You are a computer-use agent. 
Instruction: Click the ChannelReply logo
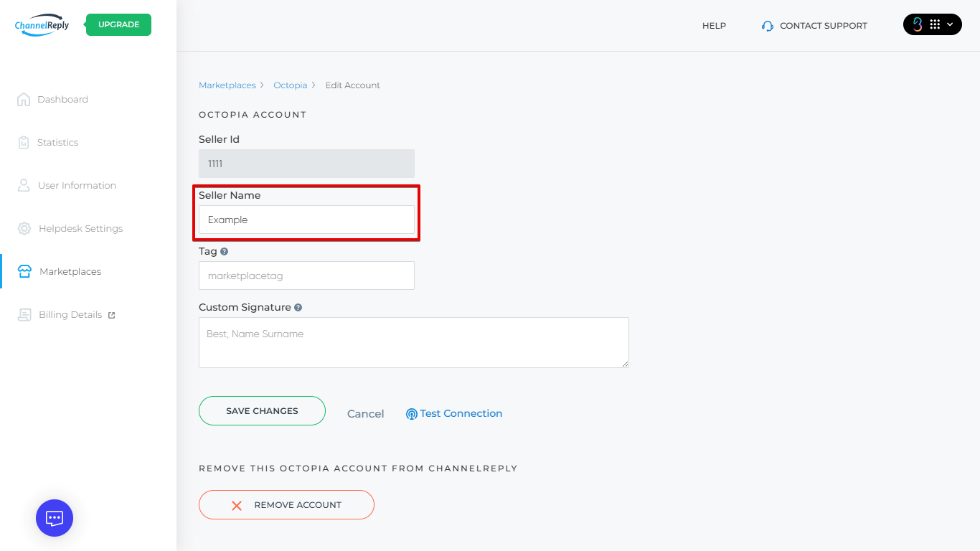(42, 24)
